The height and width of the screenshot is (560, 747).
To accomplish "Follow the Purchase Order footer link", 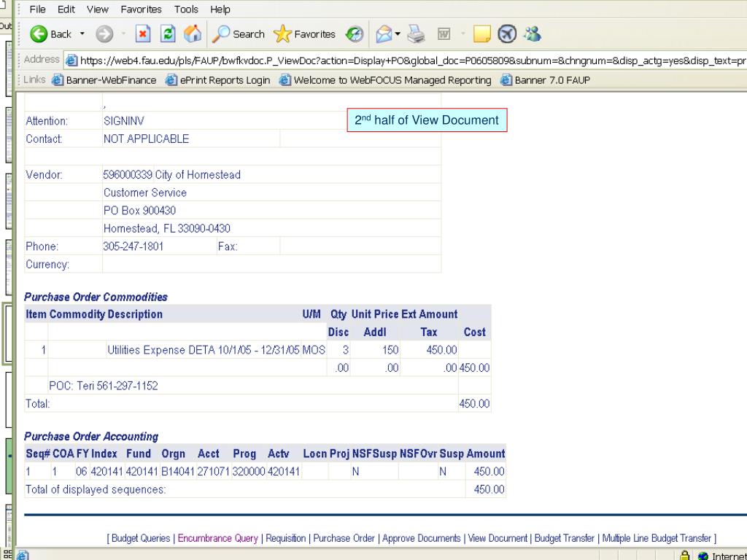I will [x=344, y=538].
